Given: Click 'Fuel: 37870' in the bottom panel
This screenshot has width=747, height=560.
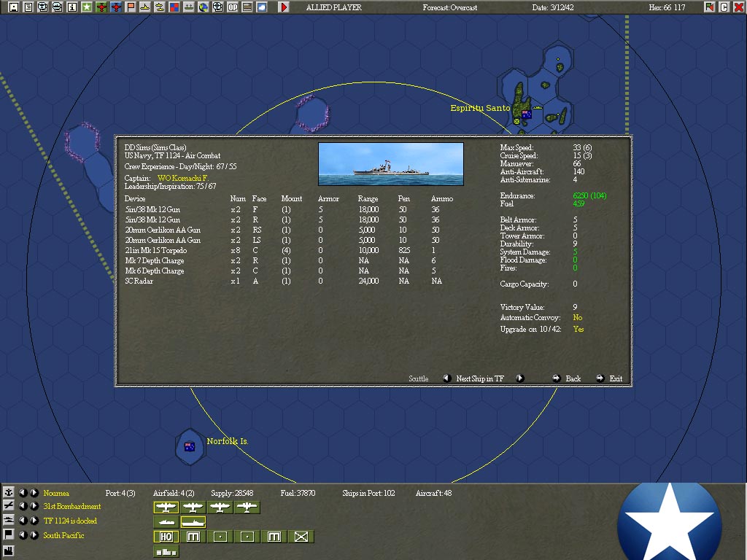Looking at the screenshot, I should click(x=298, y=493).
